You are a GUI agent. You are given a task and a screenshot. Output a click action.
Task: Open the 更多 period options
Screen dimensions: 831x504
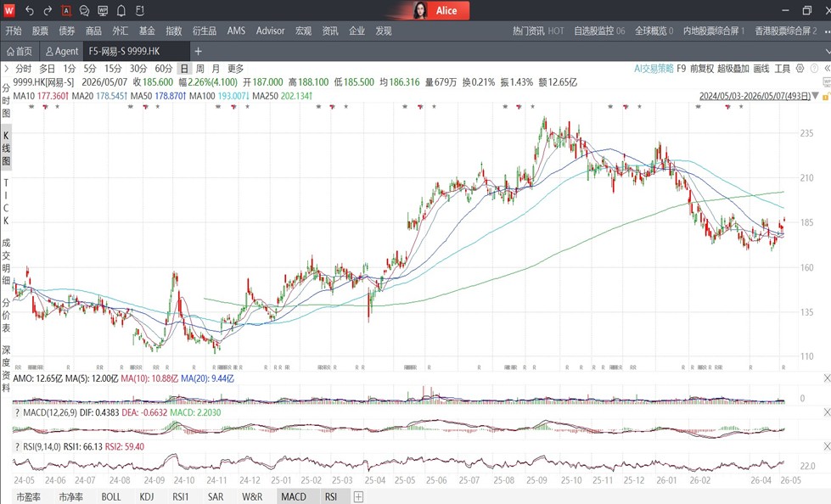(235, 69)
